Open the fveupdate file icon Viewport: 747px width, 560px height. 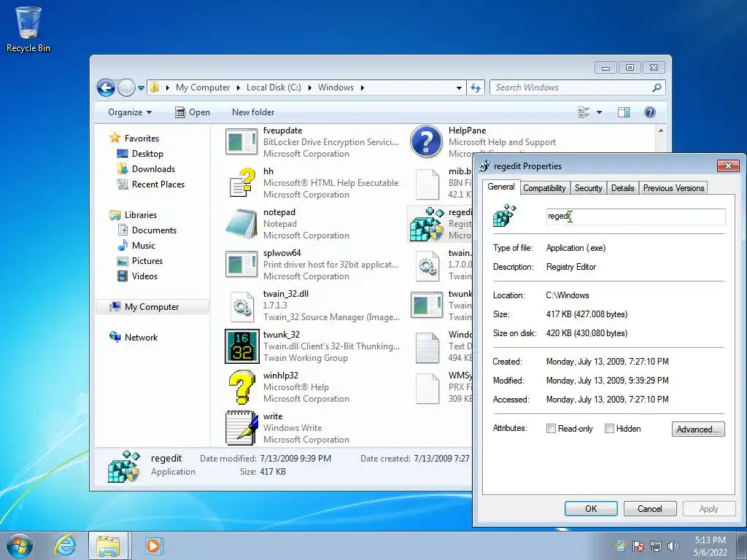point(241,142)
